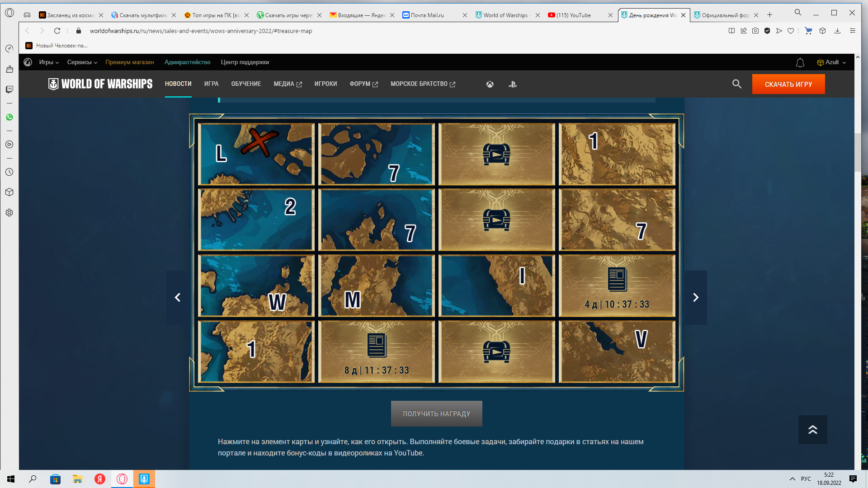Open the Xbox platform icon link

click(490, 84)
